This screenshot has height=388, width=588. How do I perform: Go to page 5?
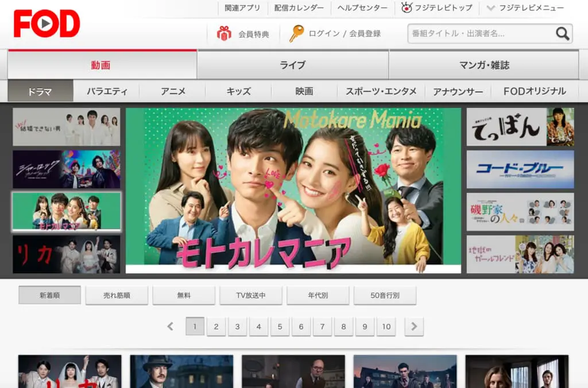point(280,327)
